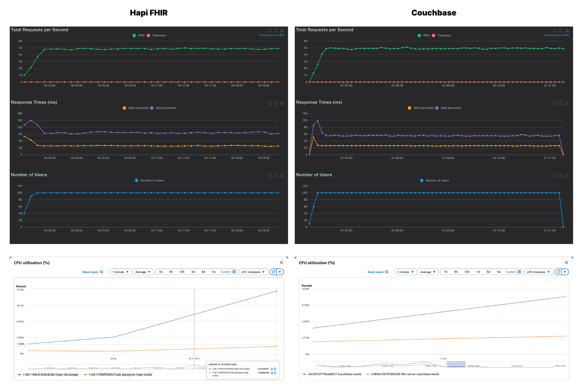Click the Hapi Number of Users download icon

(282, 175)
